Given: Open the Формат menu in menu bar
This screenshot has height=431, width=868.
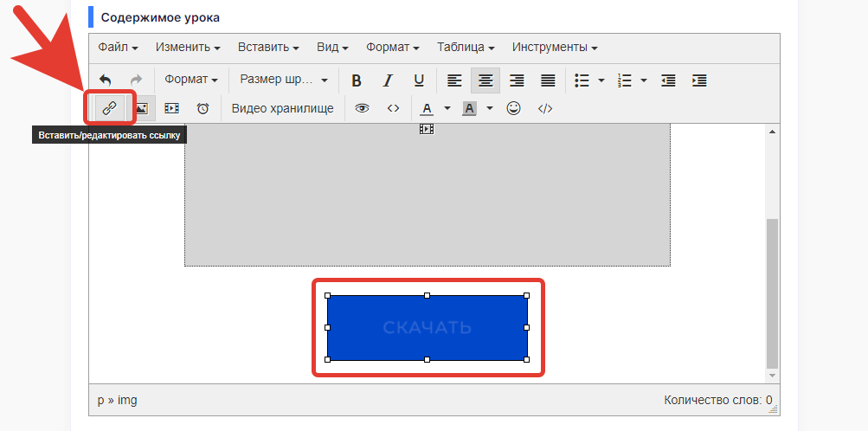Looking at the screenshot, I should click(393, 47).
